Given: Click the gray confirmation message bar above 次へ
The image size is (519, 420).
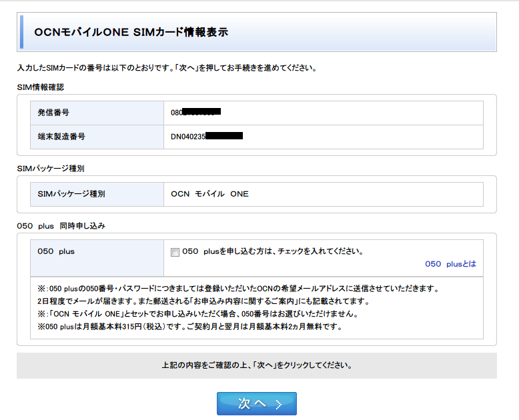Looking at the screenshot, I should tap(257, 365).
